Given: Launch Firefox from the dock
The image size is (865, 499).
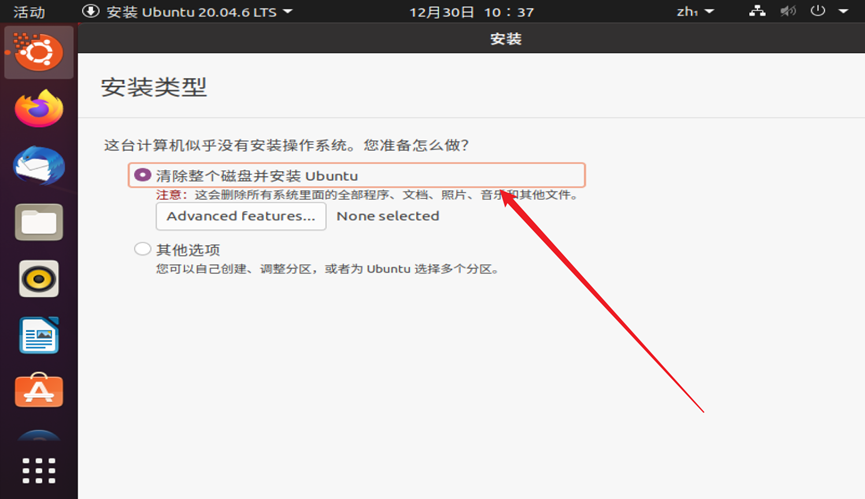Looking at the screenshot, I should pyautogui.click(x=39, y=109).
